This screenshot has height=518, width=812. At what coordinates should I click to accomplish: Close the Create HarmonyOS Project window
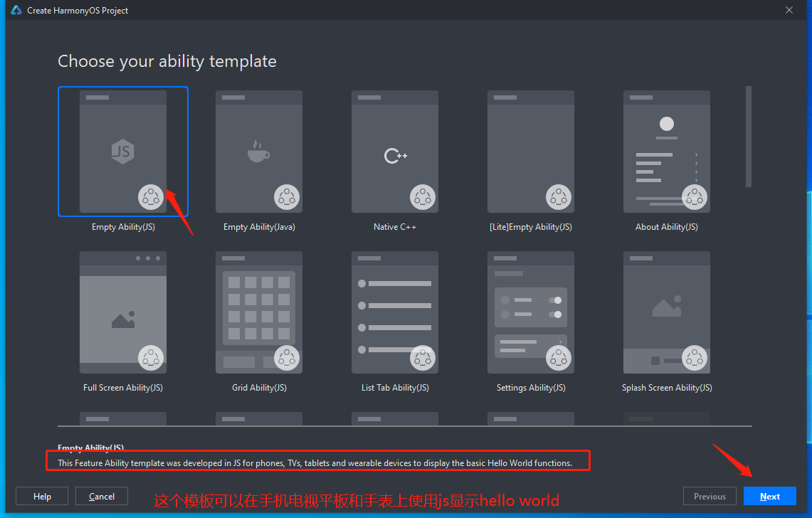pyautogui.click(x=789, y=11)
